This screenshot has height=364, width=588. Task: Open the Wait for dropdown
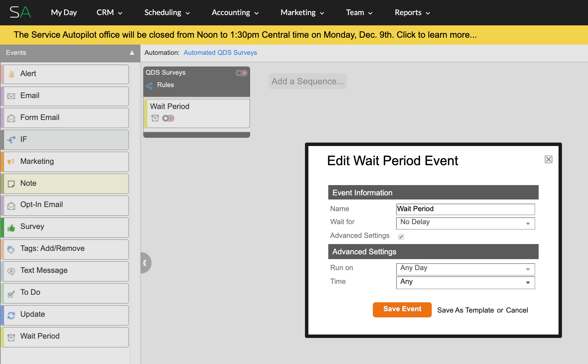point(465,223)
